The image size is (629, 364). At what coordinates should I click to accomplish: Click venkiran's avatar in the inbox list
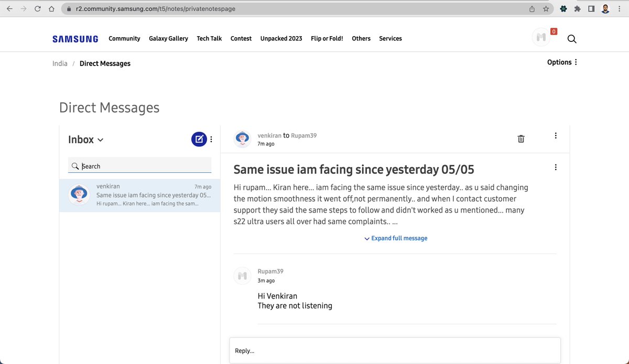(79, 195)
